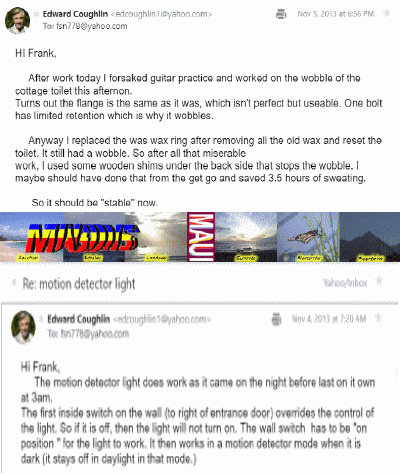Image resolution: width=400 pixels, height=475 pixels.
Task: Click the Nov 4, 2013 timestamp
Action: [x=329, y=319]
